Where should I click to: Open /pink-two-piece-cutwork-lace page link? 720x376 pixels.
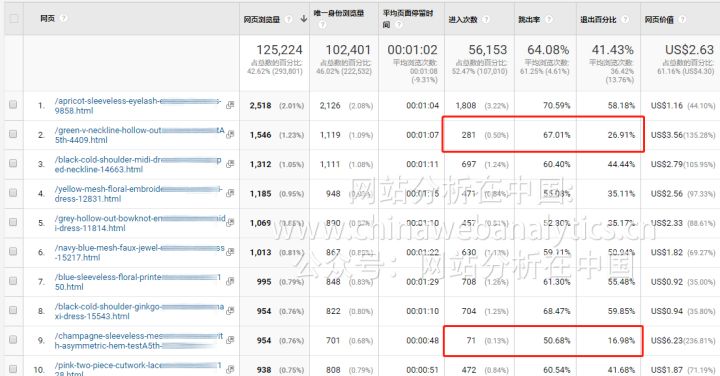click(x=138, y=370)
